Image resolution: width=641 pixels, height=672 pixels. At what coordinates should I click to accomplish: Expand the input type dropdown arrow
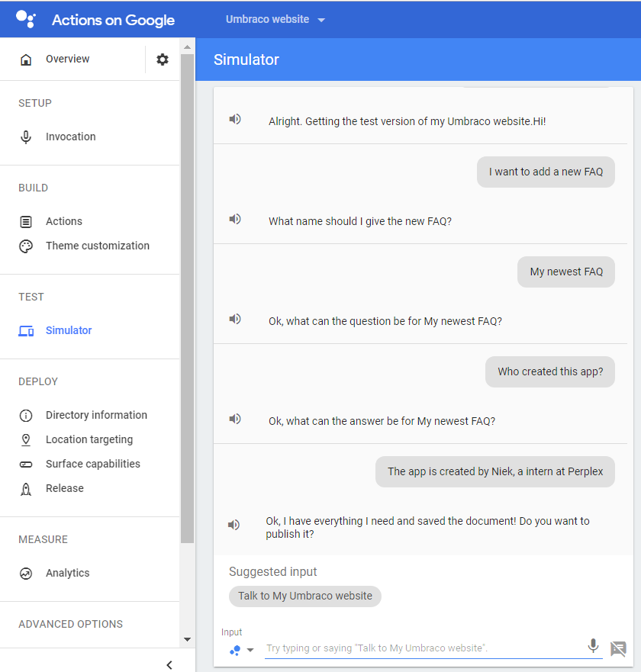point(250,650)
